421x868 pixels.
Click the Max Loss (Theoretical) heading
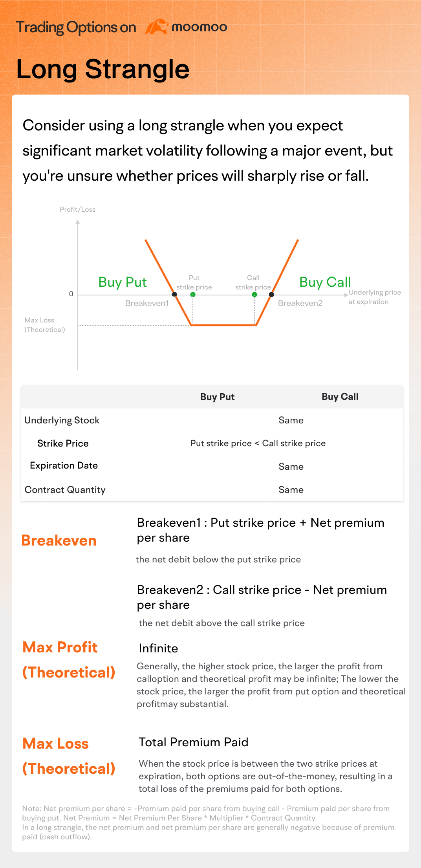[x=69, y=756]
